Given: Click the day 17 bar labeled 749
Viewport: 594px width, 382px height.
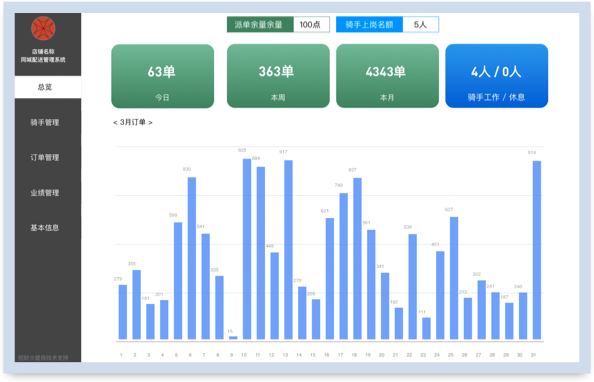Looking at the screenshot, I should tap(344, 266).
